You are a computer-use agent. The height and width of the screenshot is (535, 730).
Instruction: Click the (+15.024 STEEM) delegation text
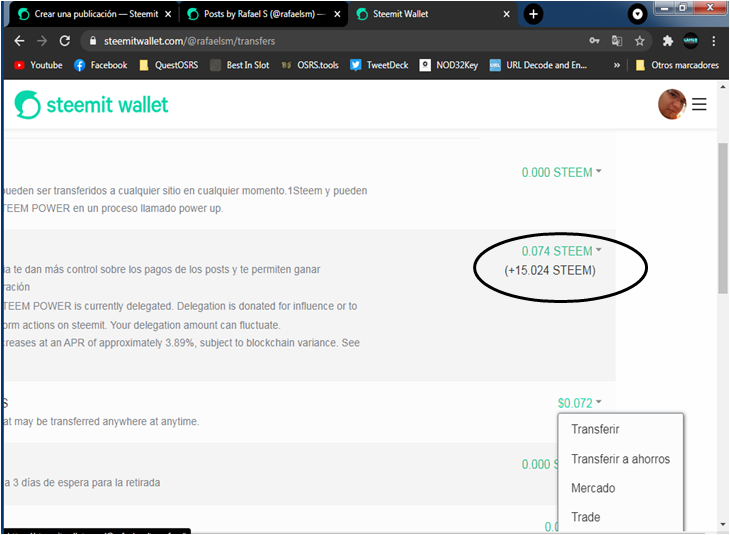pyautogui.click(x=550, y=271)
